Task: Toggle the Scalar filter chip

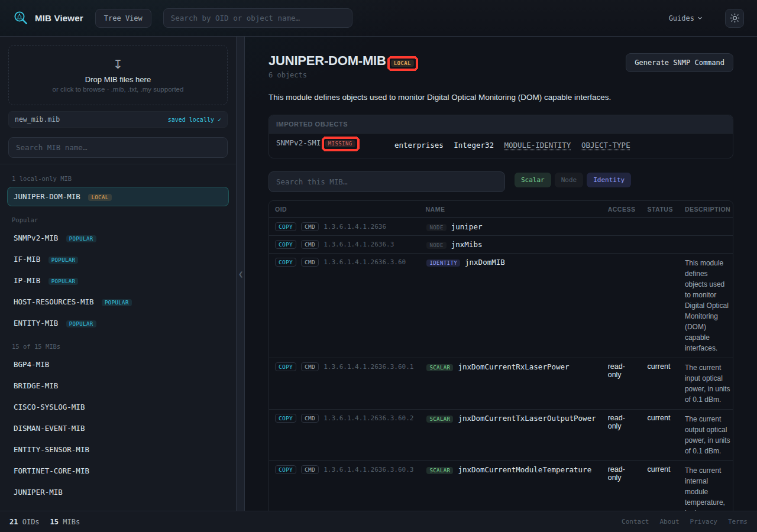Action: coord(533,180)
